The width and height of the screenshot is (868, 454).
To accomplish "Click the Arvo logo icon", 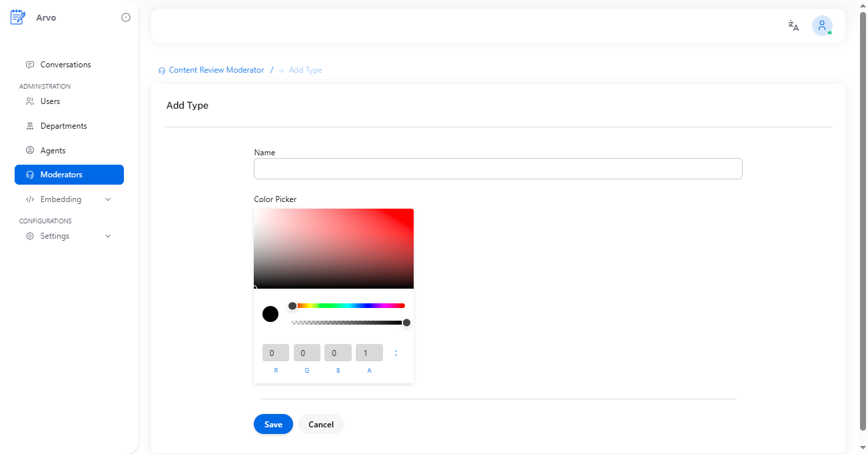I will [17, 17].
